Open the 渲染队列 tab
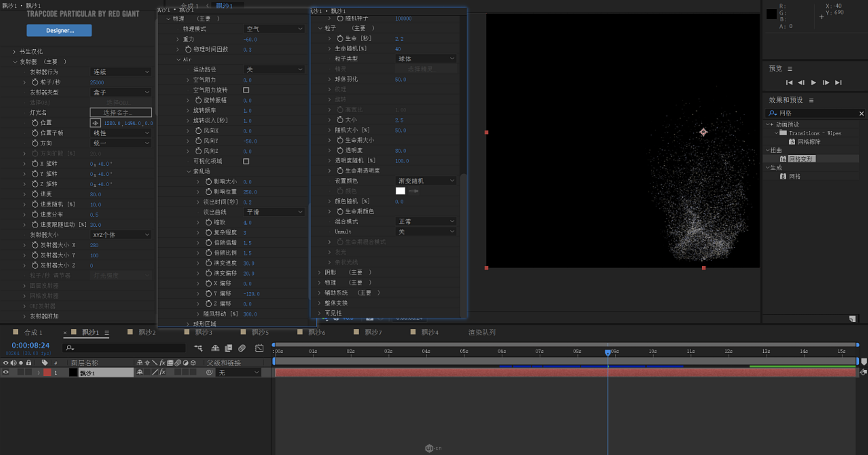 [x=482, y=332]
